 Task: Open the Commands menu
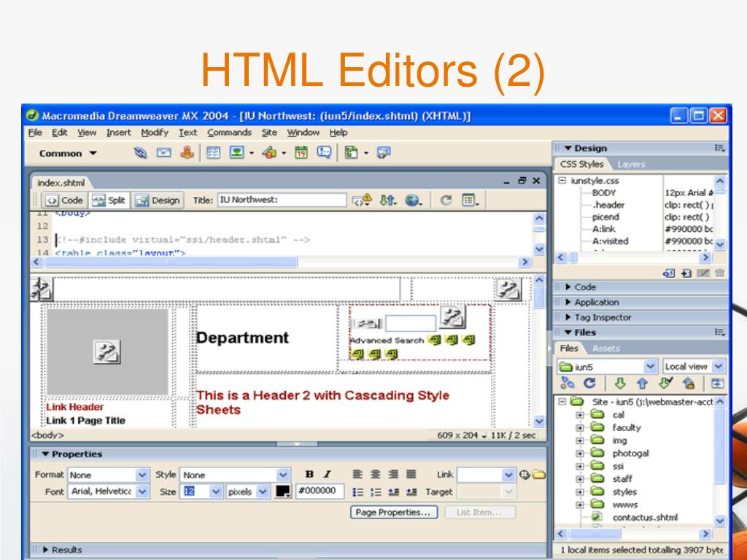pos(229,133)
